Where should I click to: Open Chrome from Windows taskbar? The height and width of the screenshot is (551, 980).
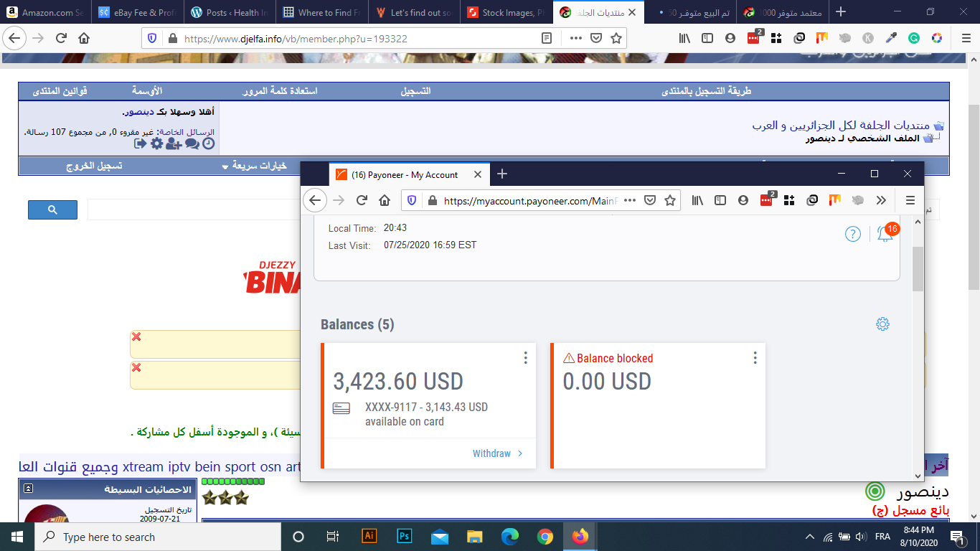(545, 536)
